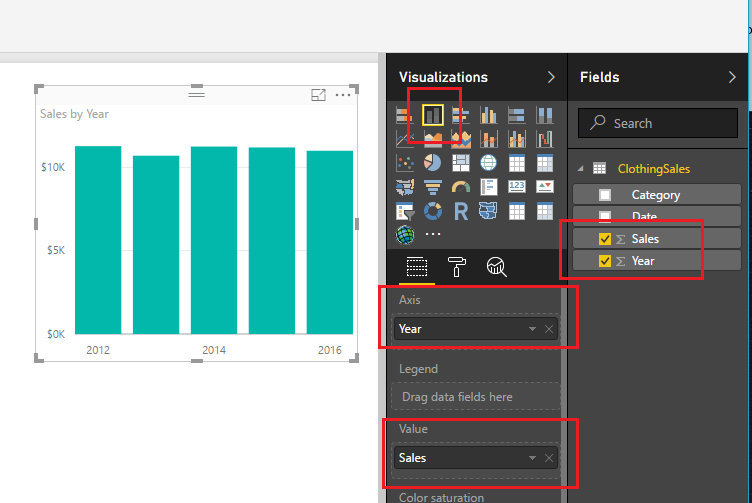Choose the R script visual
The height and width of the screenshot is (503, 752).
click(461, 211)
